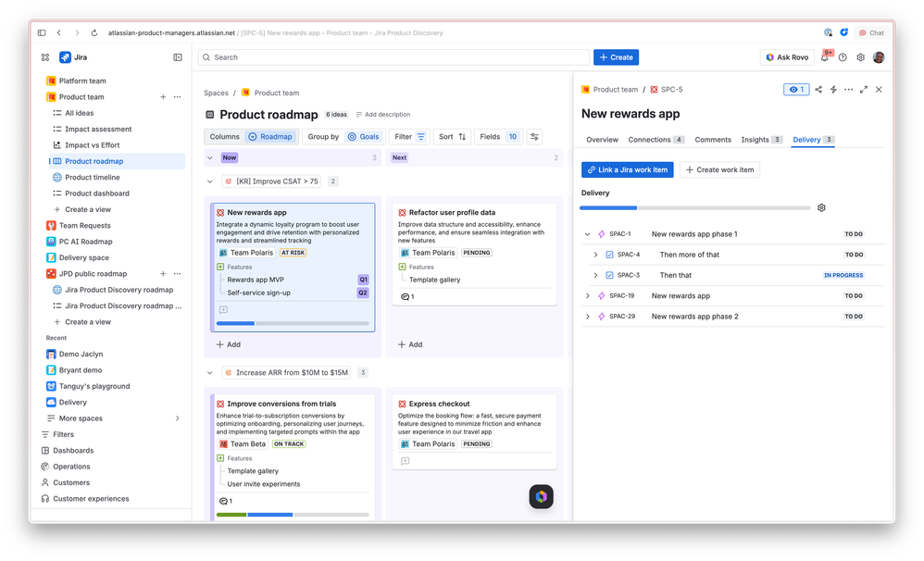924x561 pixels.
Task: Open automation lightning icon in idea panel
Action: [x=833, y=90]
